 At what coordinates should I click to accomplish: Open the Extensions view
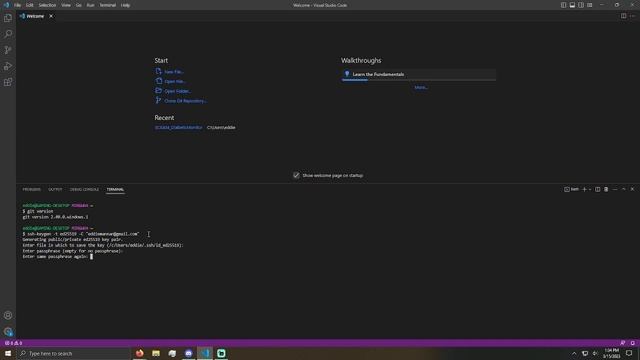[8, 82]
